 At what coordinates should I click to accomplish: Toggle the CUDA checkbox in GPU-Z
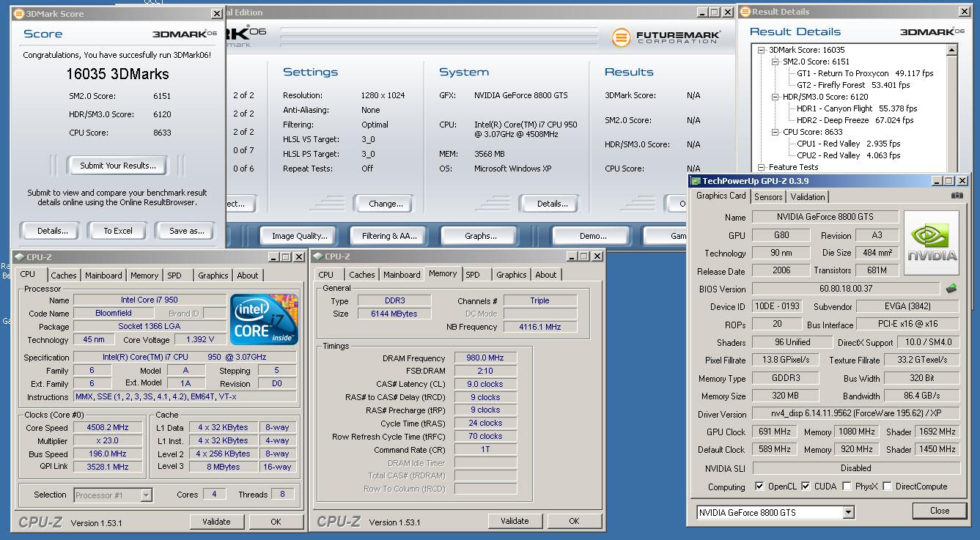(806, 487)
